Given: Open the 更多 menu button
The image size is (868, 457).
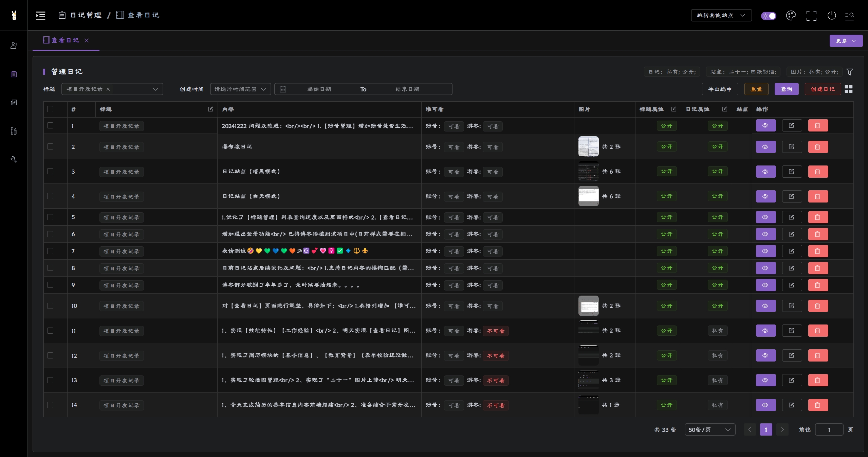Looking at the screenshot, I should (x=846, y=41).
